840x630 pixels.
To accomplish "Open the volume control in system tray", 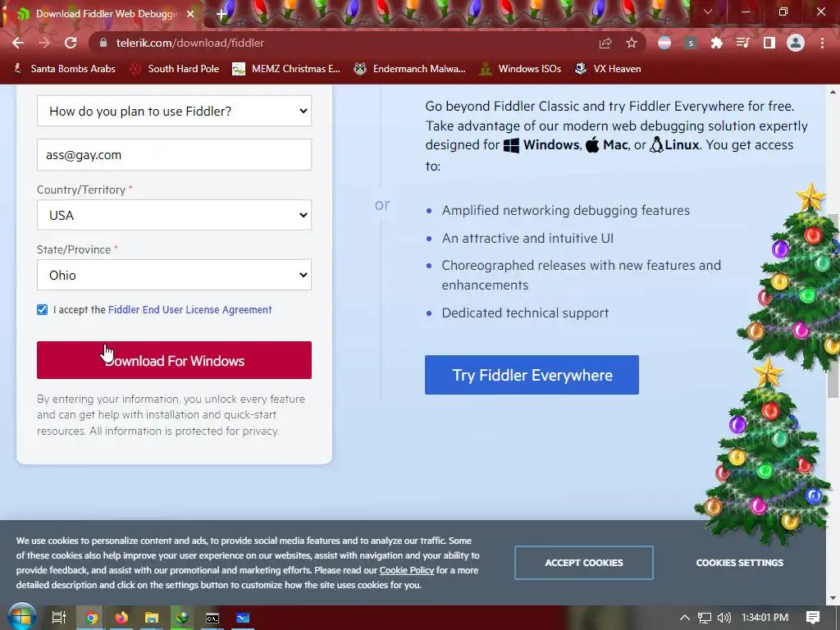I will (x=724, y=618).
